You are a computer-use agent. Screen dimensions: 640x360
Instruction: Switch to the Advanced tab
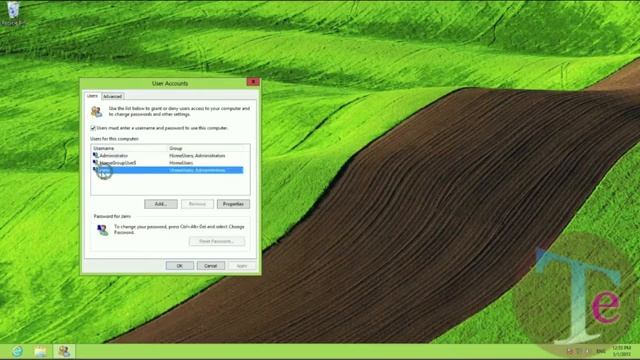click(112, 96)
